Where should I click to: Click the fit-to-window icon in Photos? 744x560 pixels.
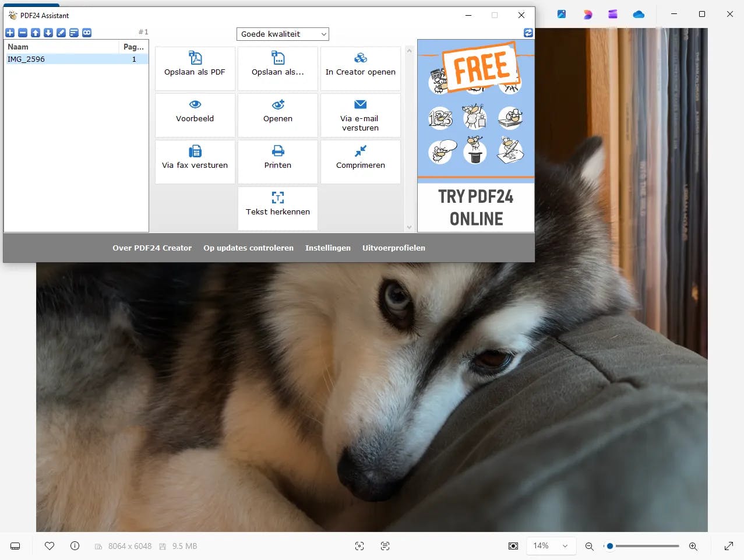(x=513, y=546)
